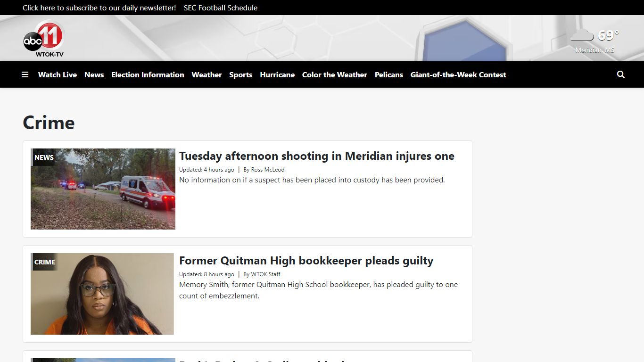
Task: Go to WTOK-TV ABC 11 logo homepage
Action: pyautogui.click(x=44, y=39)
